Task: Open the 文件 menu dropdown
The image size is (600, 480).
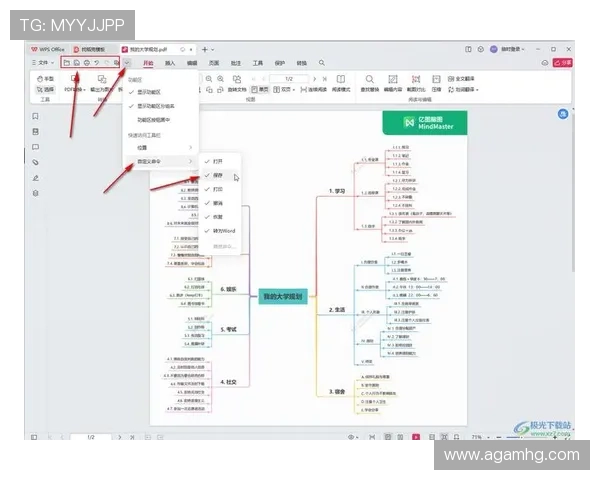Action: [x=43, y=63]
